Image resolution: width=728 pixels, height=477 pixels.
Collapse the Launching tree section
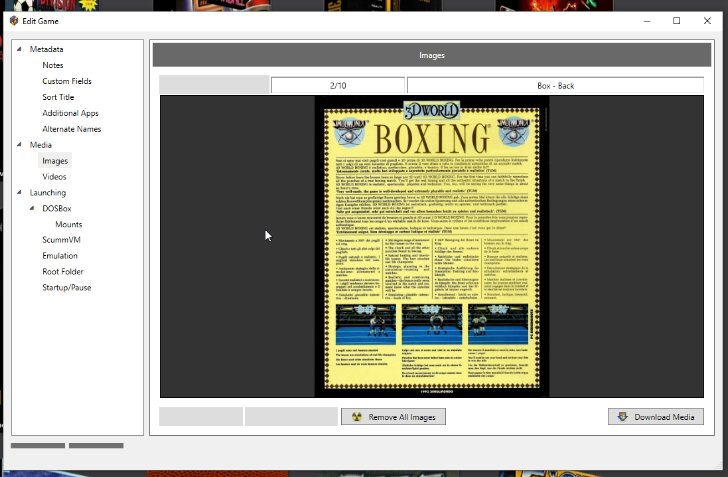(19, 192)
